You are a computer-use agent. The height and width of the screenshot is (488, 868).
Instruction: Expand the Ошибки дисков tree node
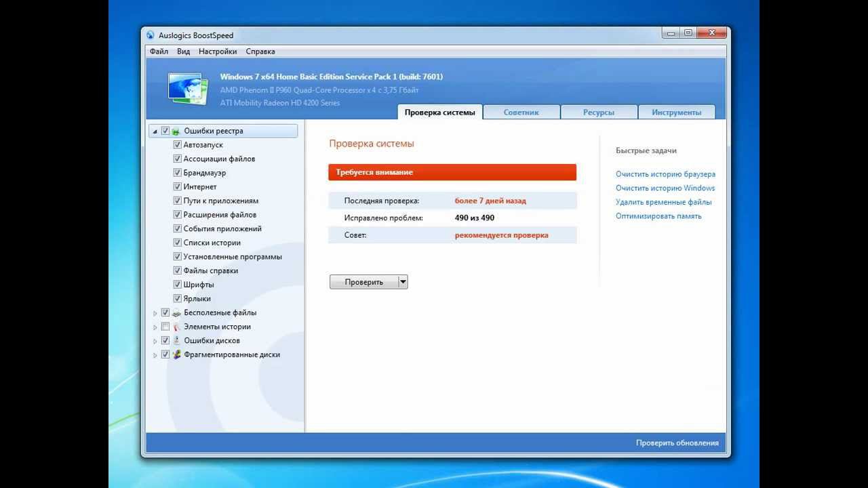[x=155, y=341]
